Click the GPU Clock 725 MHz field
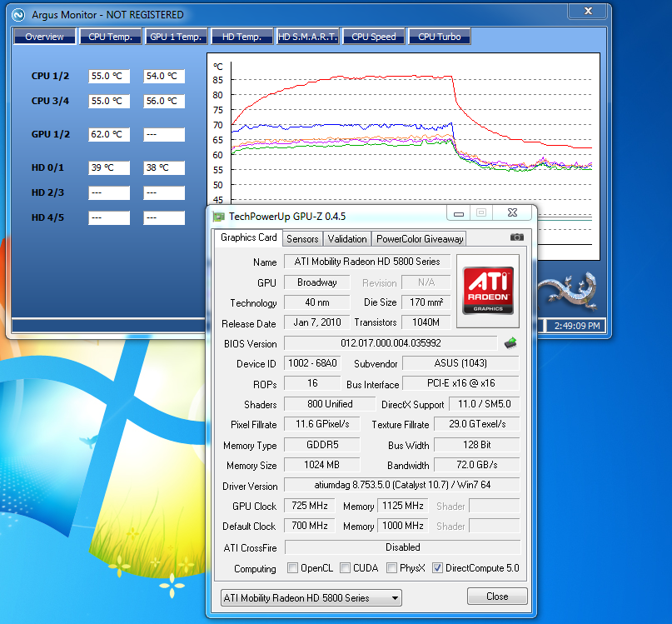672x624 pixels. [310, 506]
